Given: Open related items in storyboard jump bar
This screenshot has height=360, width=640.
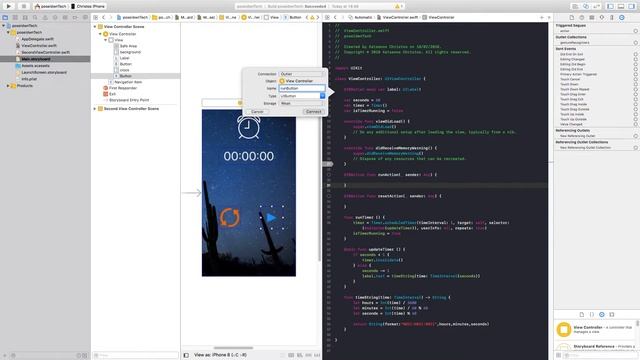Looking at the screenshot, I should [x=96, y=18].
